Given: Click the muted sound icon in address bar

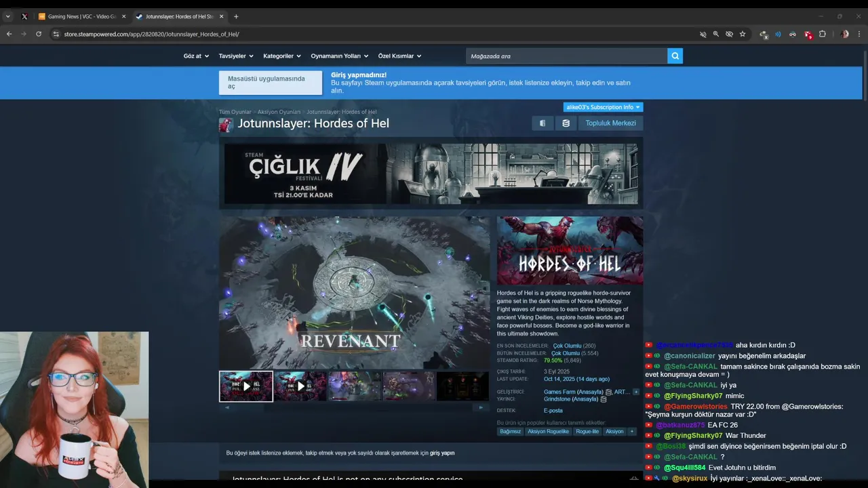Looking at the screenshot, I should click(703, 34).
